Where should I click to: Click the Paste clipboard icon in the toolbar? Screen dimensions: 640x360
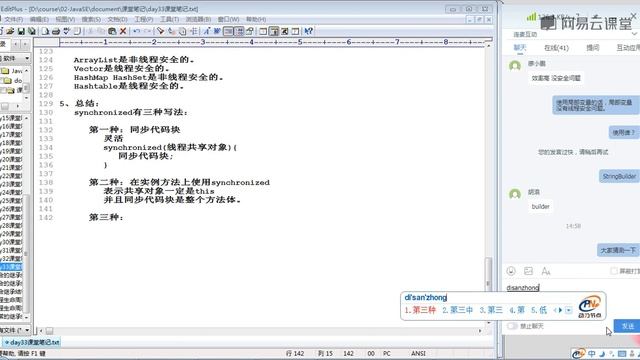[112, 31]
